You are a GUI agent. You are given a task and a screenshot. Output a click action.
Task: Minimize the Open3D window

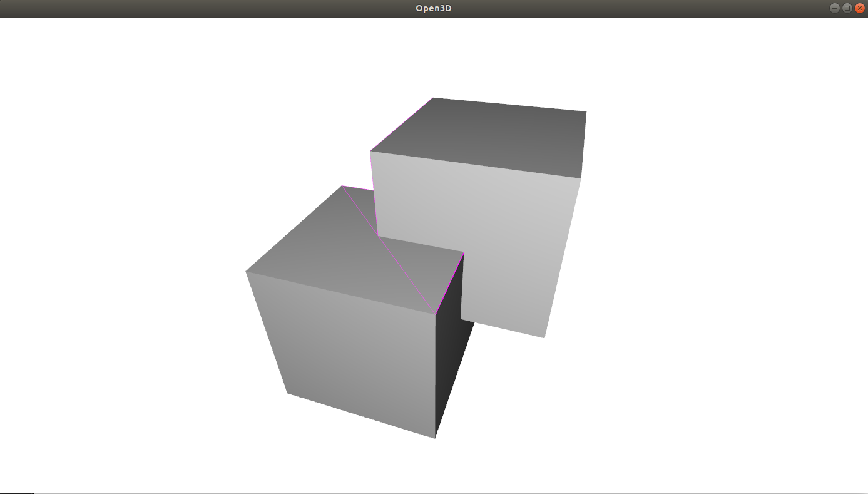(835, 8)
